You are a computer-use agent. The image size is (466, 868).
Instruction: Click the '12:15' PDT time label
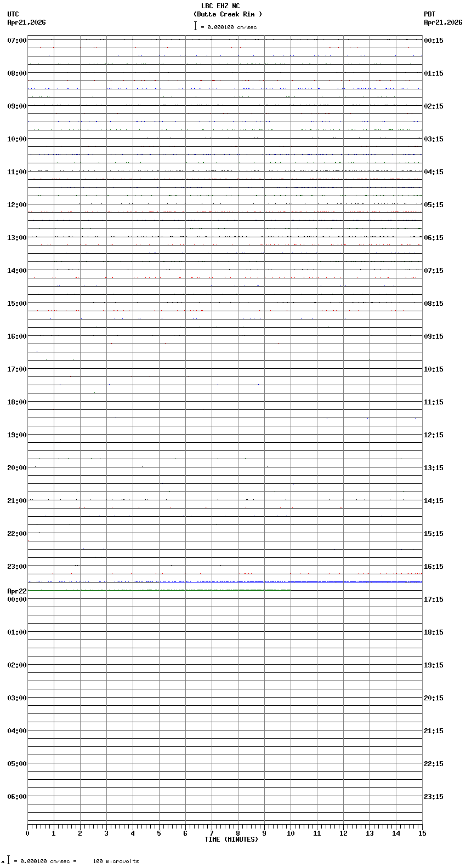coord(434,435)
